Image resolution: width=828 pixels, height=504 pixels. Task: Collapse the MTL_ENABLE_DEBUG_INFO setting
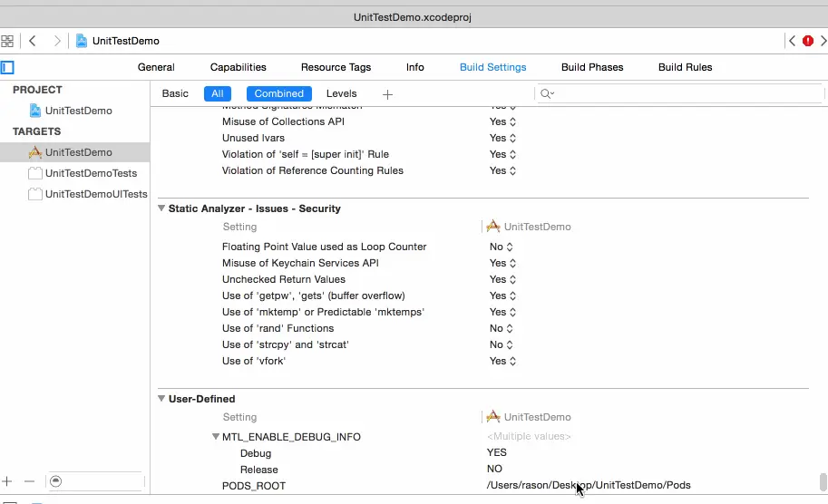216,436
